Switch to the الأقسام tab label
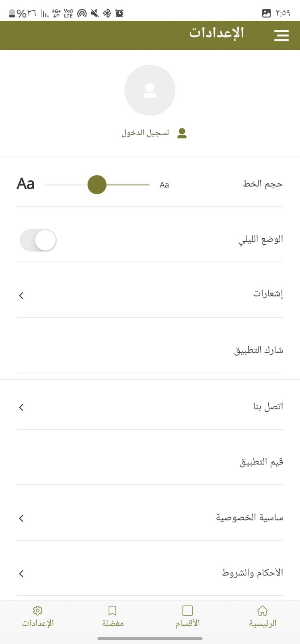This screenshot has width=300, height=644. pos(187,623)
